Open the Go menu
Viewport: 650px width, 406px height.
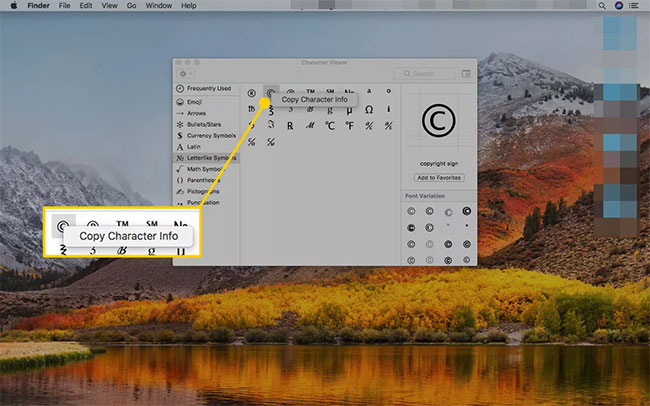pyautogui.click(x=131, y=5)
